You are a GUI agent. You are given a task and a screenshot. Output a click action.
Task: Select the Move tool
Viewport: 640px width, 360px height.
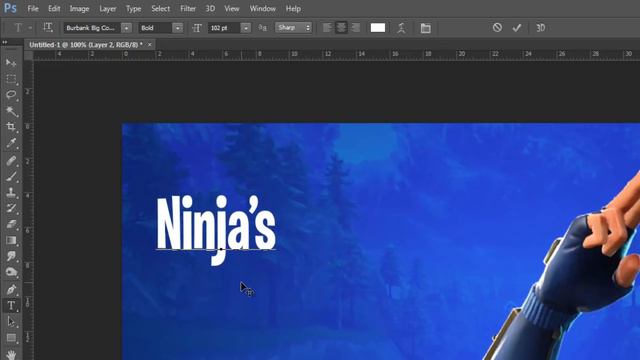[x=11, y=62]
